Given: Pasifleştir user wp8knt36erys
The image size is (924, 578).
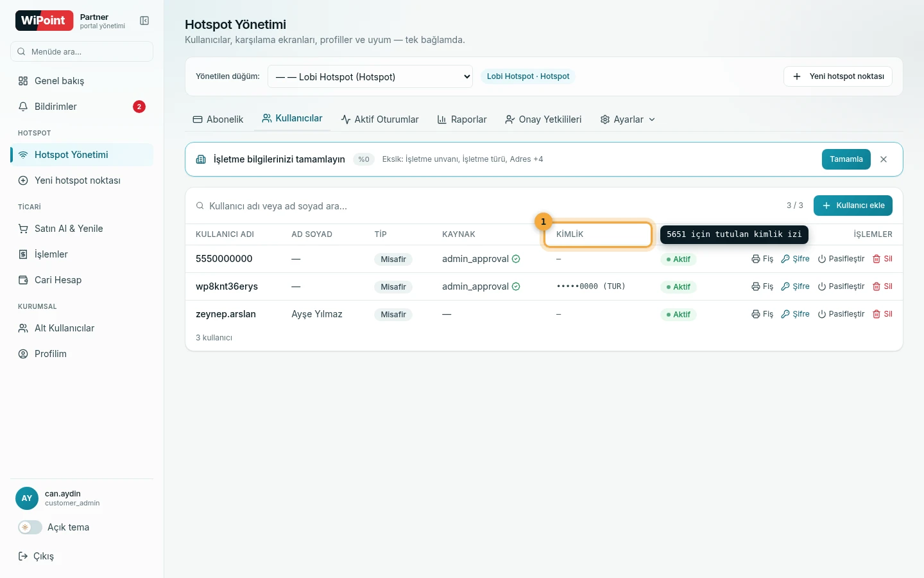Looking at the screenshot, I should 841,286.
